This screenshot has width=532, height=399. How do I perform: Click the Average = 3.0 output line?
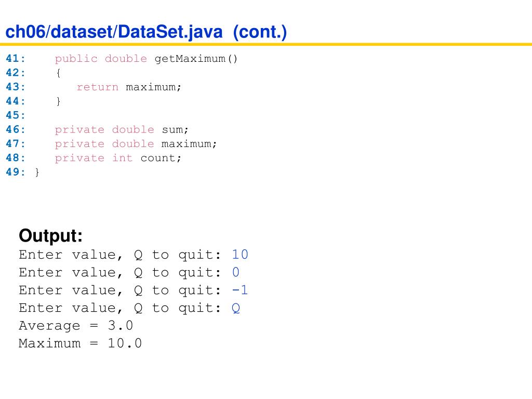coord(76,326)
